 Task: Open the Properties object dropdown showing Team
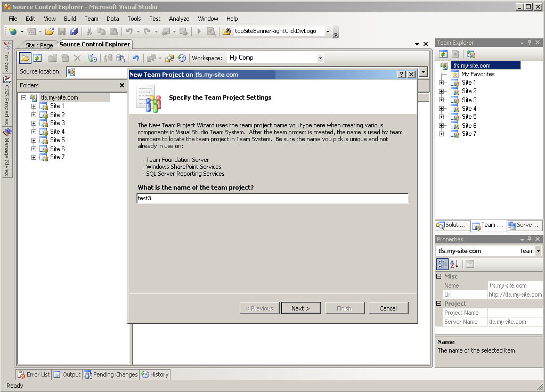pyautogui.click(x=538, y=251)
